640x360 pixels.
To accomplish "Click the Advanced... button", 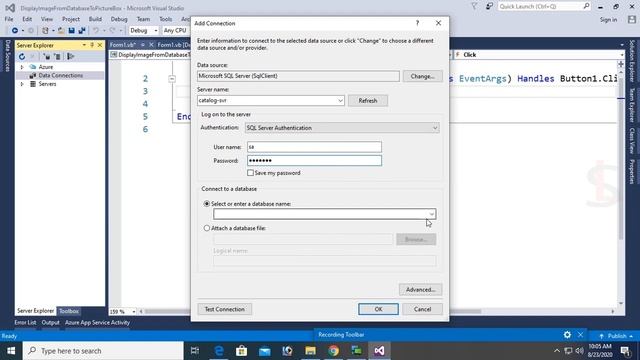I will (x=420, y=290).
